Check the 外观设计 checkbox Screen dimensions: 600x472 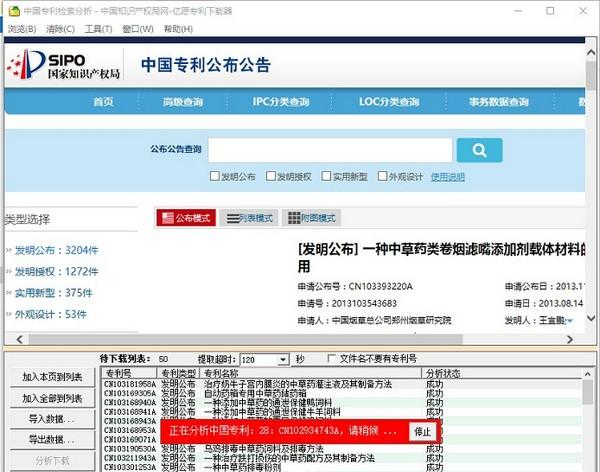click(382, 176)
